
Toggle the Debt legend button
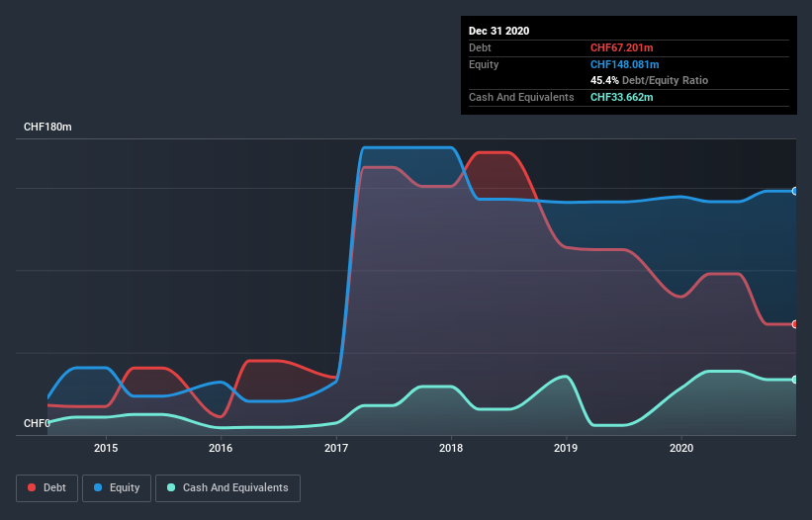[x=47, y=488]
